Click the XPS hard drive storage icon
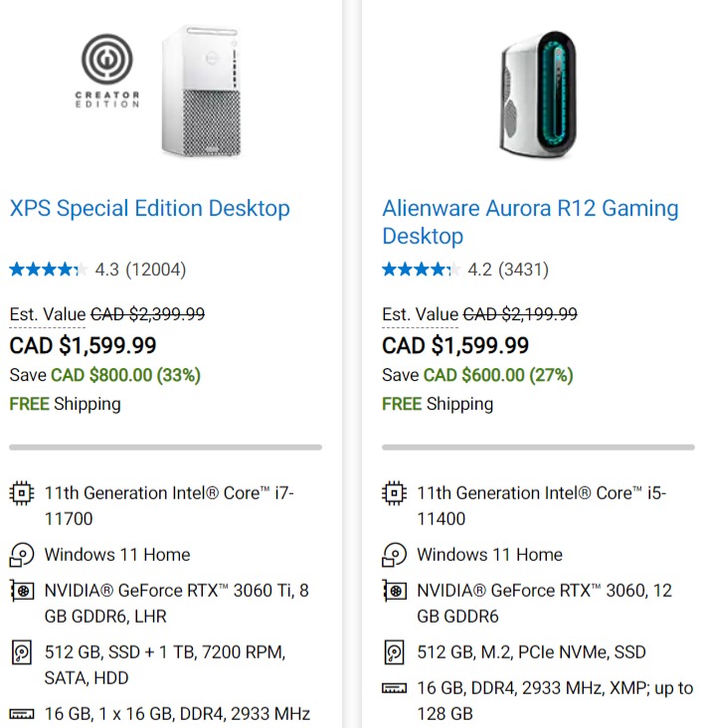The image size is (706, 728). pyautogui.click(x=22, y=652)
